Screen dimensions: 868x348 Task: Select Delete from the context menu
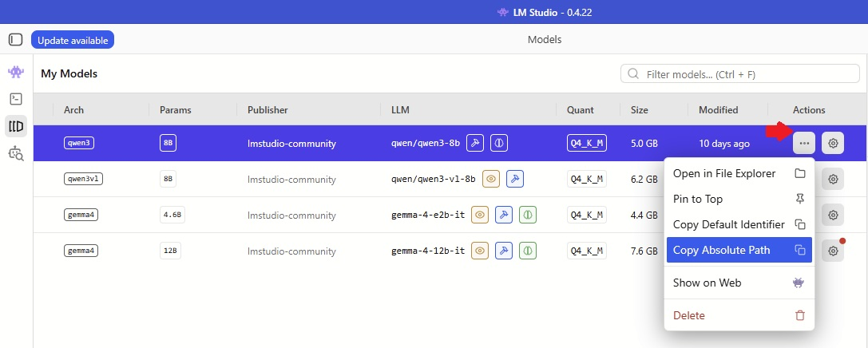point(739,315)
